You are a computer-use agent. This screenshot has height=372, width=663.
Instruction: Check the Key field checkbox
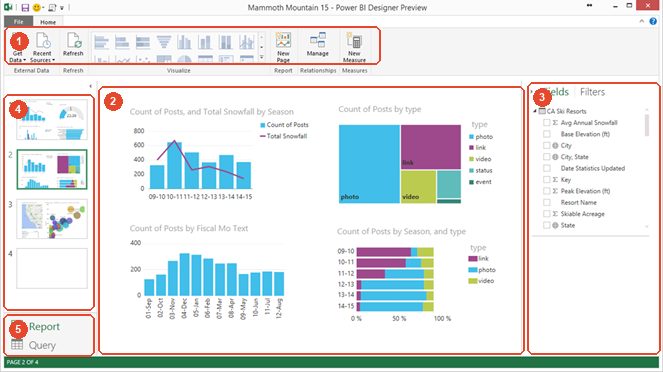(x=547, y=180)
